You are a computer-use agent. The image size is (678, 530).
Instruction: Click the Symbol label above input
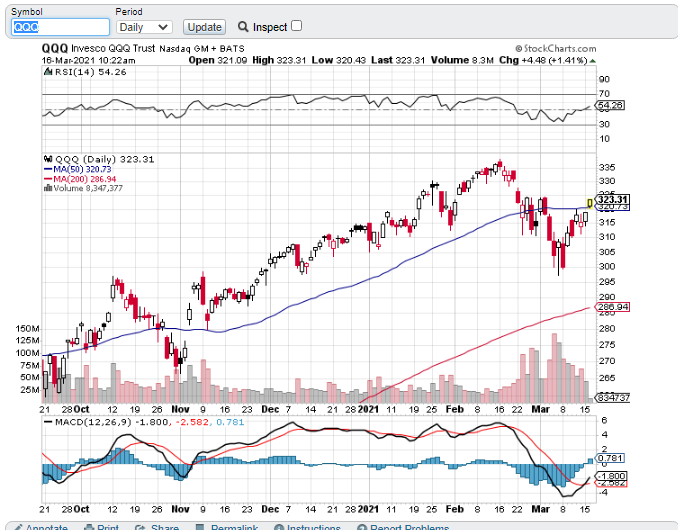(27, 12)
